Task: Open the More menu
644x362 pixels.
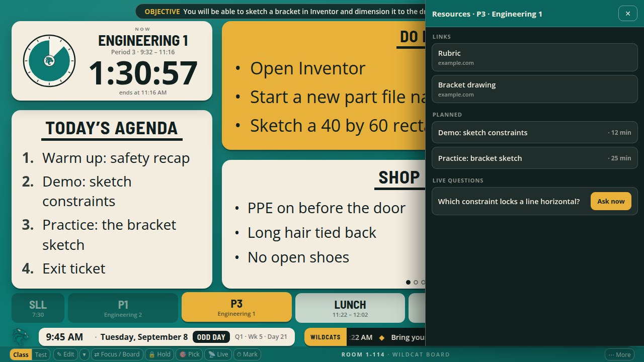Action: (619, 354)
